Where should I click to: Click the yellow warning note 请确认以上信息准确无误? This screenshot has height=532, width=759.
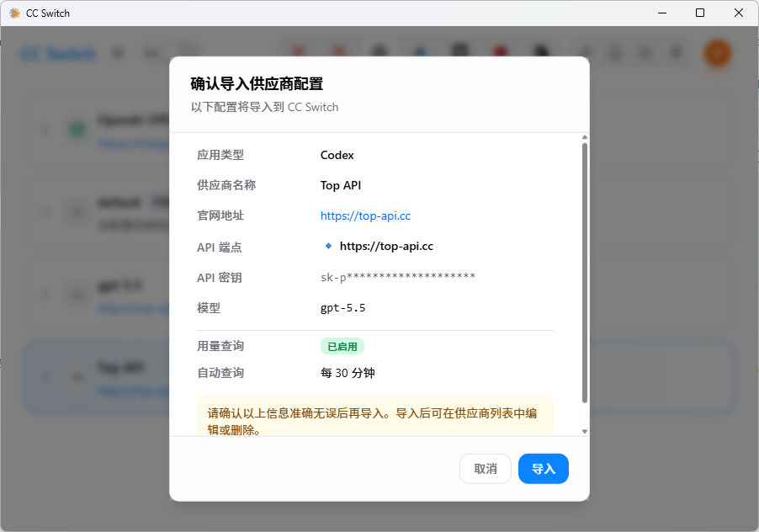(375, 416)
